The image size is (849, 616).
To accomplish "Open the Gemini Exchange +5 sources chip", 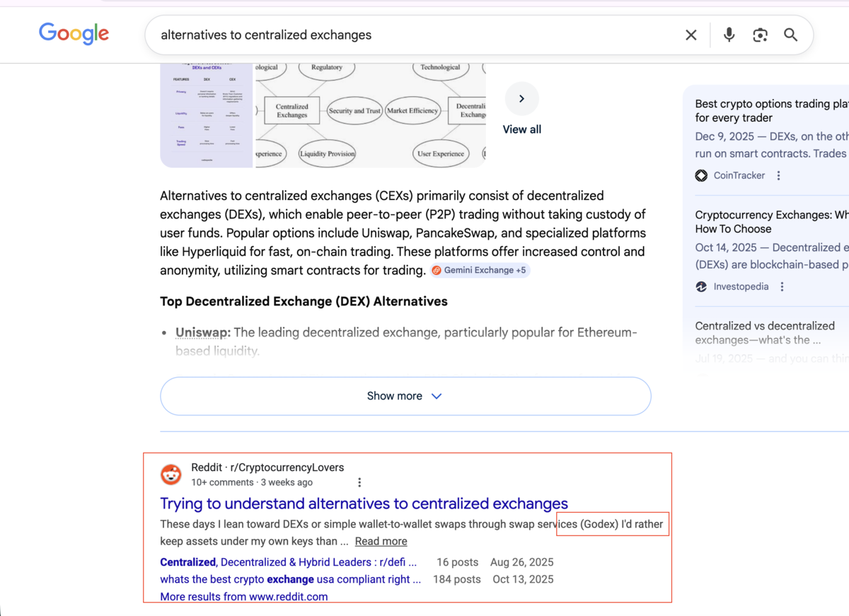I will pyautogui.click(x=480, y=270).
